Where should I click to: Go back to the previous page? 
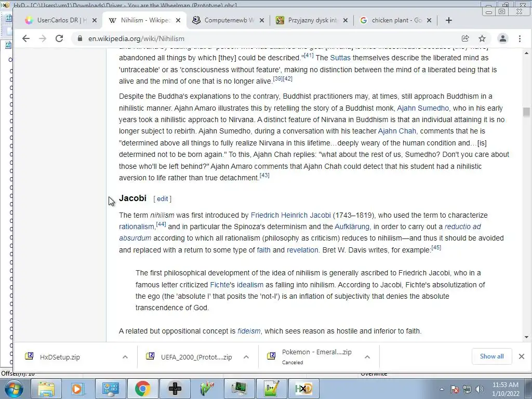26,38
